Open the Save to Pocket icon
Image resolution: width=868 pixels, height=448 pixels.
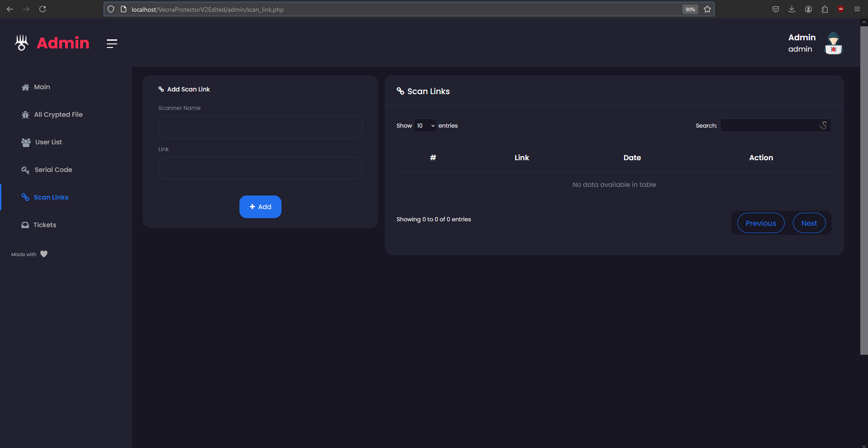pyautogui.click(x=776, y=9)
